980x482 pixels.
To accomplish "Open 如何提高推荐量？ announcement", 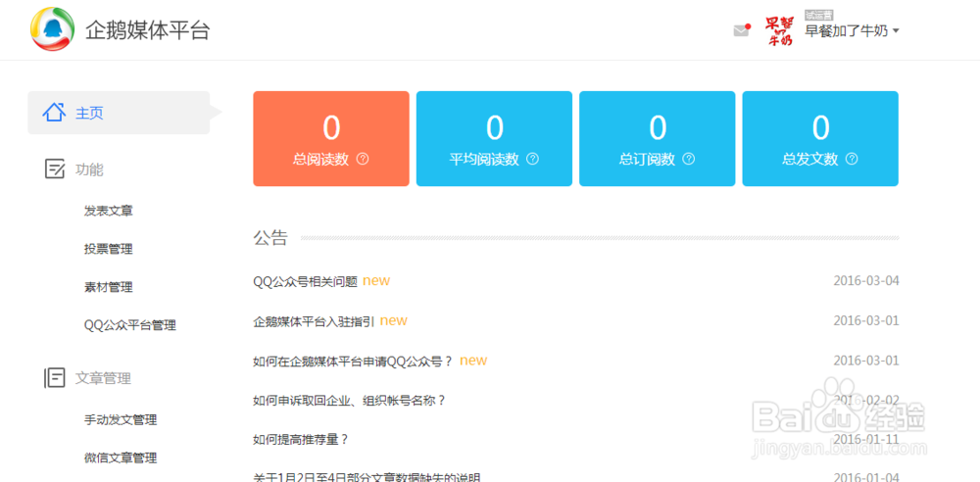I will point(301,440).
